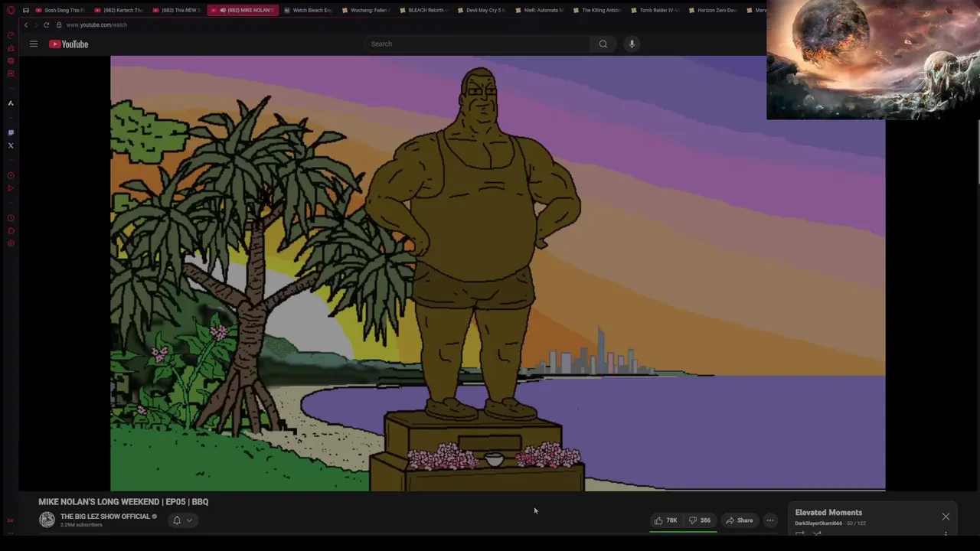Open X (Twitter) from the Opera sidebar

(11, 145)
